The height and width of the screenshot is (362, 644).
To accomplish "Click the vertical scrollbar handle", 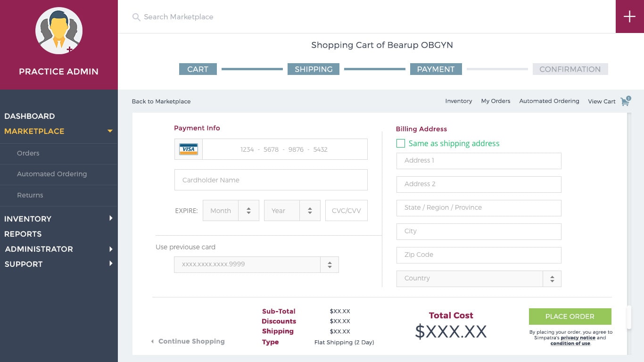I will [628, 317].
